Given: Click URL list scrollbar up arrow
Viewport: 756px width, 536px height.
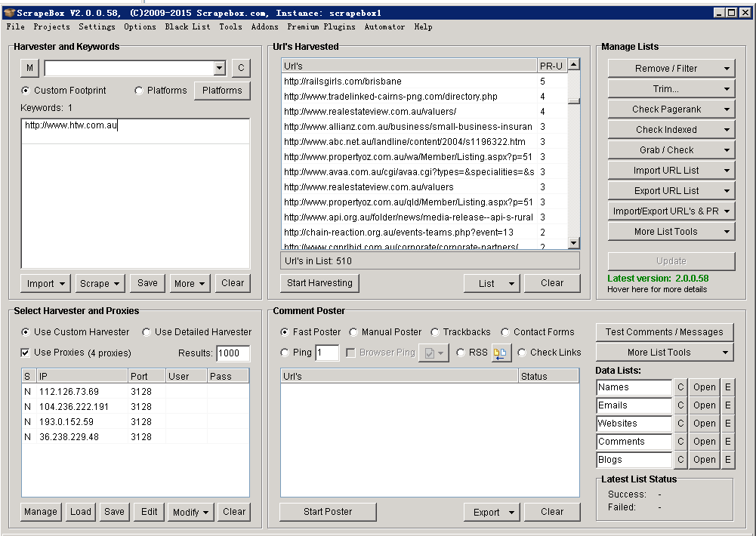Looking at the screenshot, I should [x=573, y=64].
